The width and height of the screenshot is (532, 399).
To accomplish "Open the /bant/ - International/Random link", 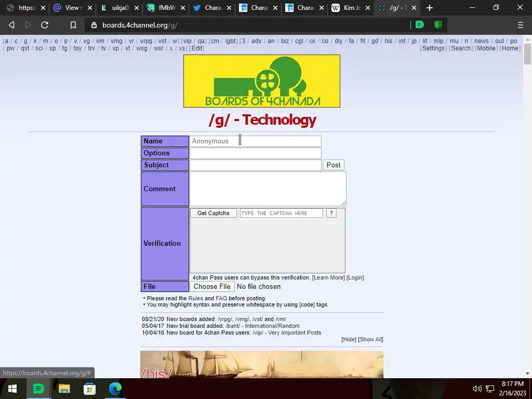I will [262, 326].
